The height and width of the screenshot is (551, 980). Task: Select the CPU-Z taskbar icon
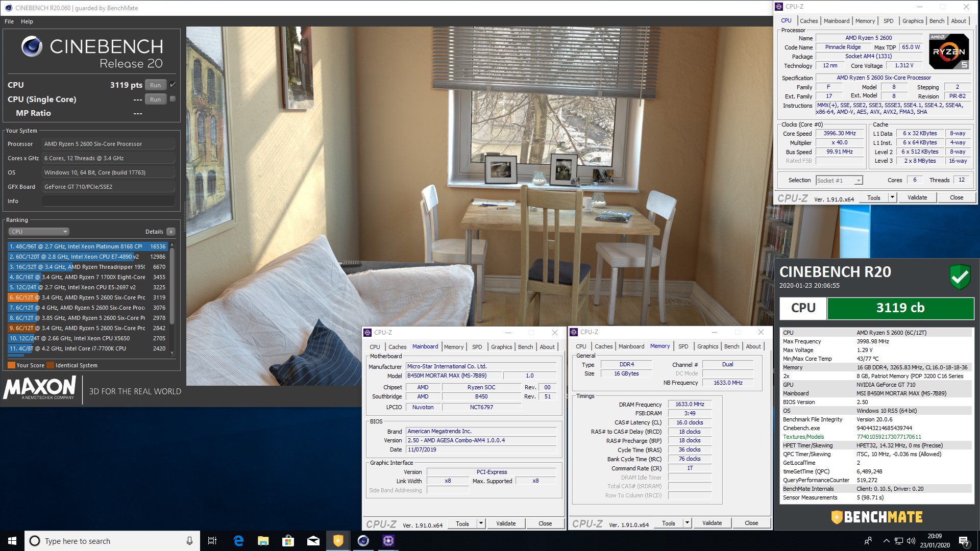[x=388, y=541]
